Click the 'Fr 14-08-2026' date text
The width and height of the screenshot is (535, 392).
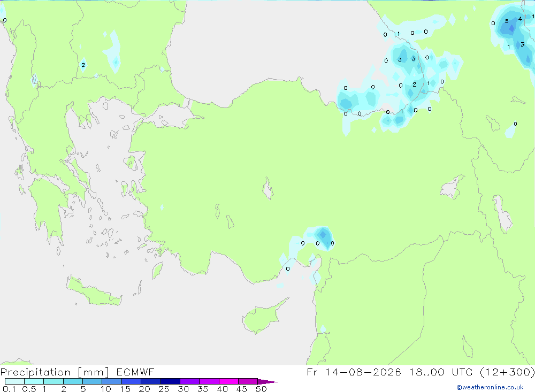pyautogui.click(x=354, y=372)
